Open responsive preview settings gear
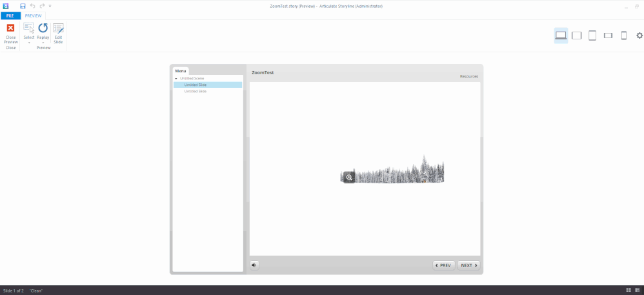 tap(639, 36)
